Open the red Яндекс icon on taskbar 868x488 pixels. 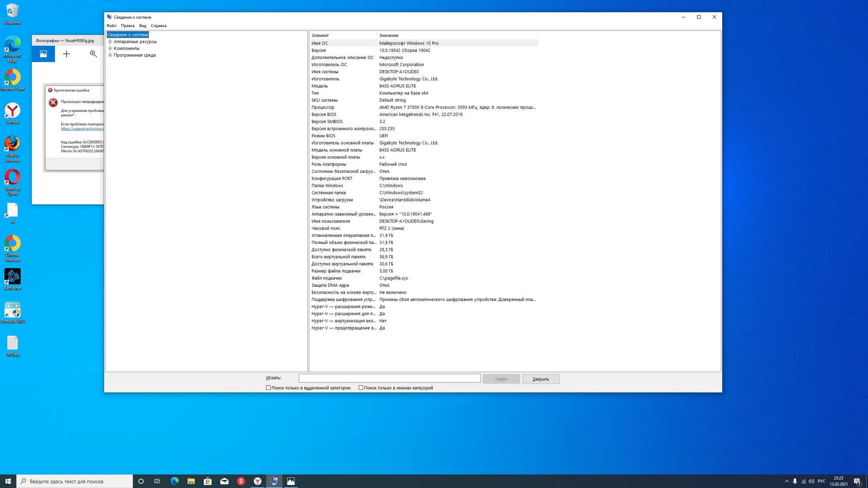tap(241, 481)
